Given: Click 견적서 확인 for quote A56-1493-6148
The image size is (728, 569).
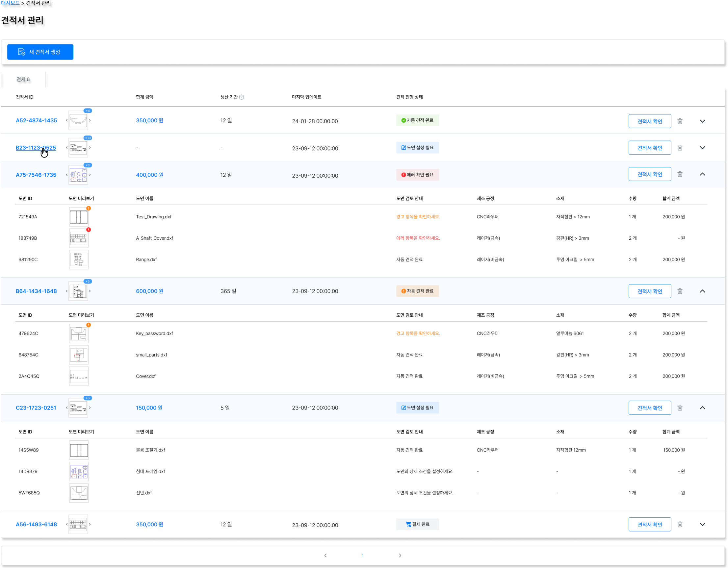Looking at the screenshot, I should click(650, 525).
